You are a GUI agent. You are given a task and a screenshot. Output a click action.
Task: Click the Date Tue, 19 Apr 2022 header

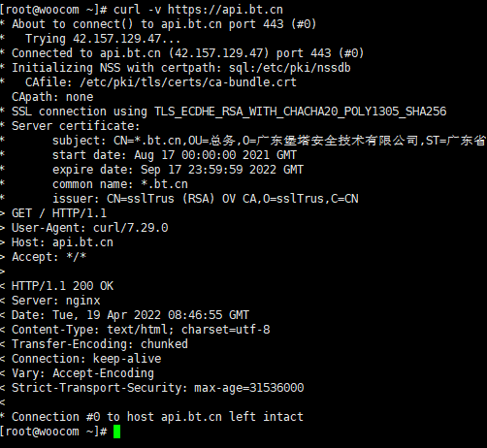pyautogui.click(x=130, y=315)
